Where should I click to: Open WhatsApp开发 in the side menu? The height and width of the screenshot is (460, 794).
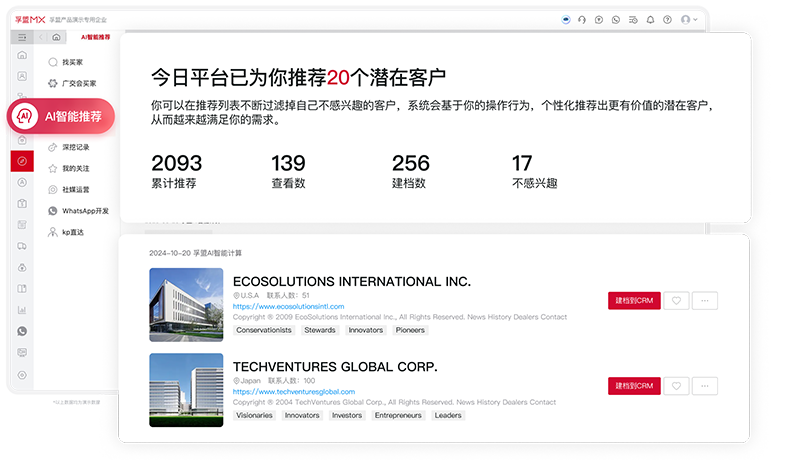point(84,211)
